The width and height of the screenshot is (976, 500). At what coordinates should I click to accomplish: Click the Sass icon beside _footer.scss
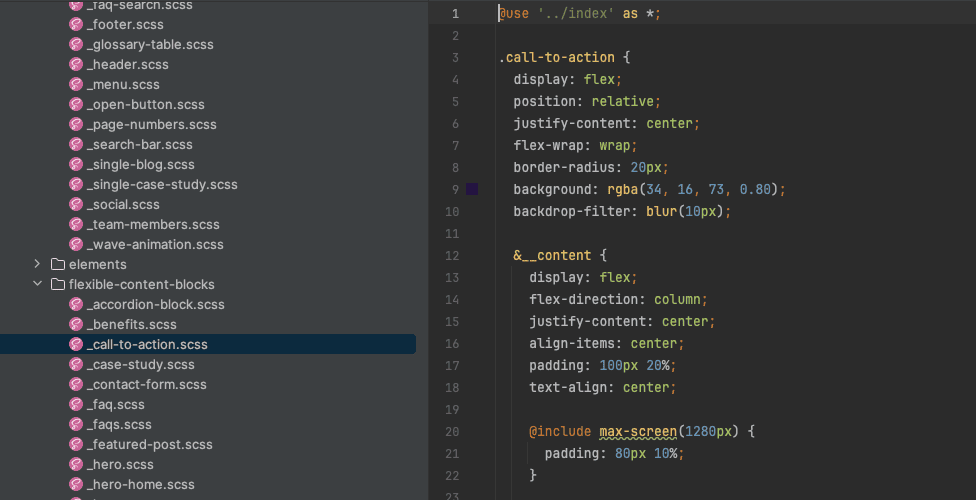[76, 25]
